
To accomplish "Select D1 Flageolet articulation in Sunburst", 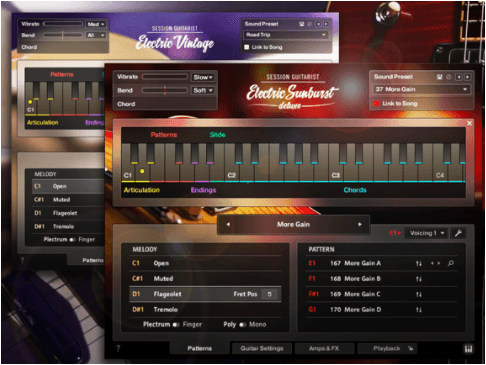I will [x=205, y=294].
